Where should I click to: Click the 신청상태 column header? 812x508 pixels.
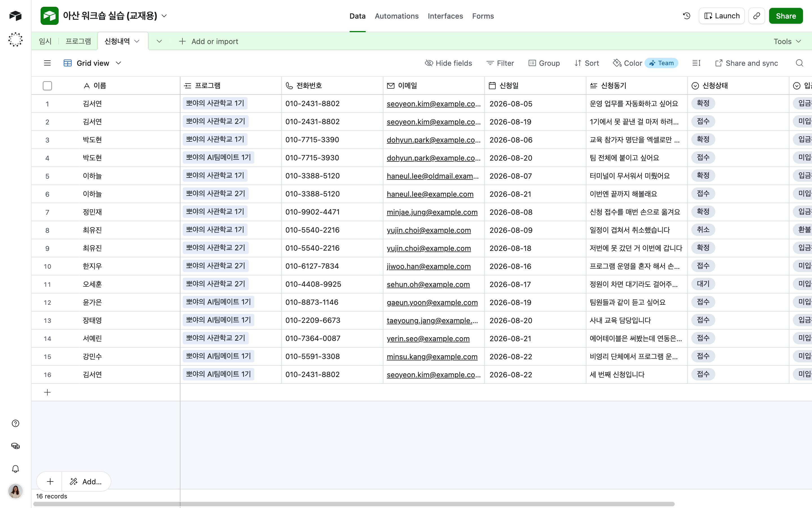click(x=738, y=86)
